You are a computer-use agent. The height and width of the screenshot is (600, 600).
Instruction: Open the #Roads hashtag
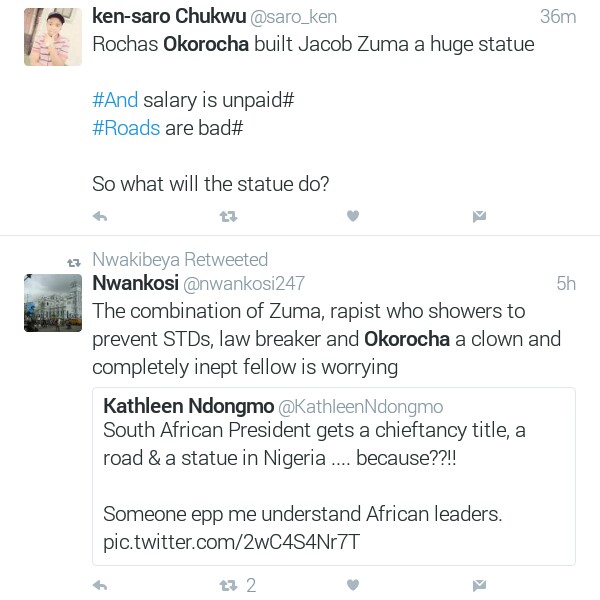point(125,128)
